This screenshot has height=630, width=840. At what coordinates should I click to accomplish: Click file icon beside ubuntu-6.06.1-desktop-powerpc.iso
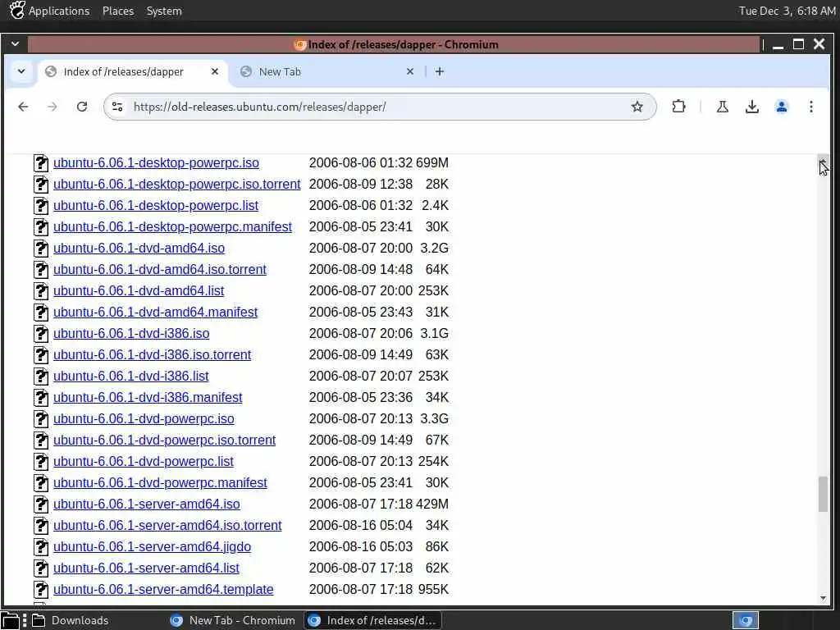[41, 163]
